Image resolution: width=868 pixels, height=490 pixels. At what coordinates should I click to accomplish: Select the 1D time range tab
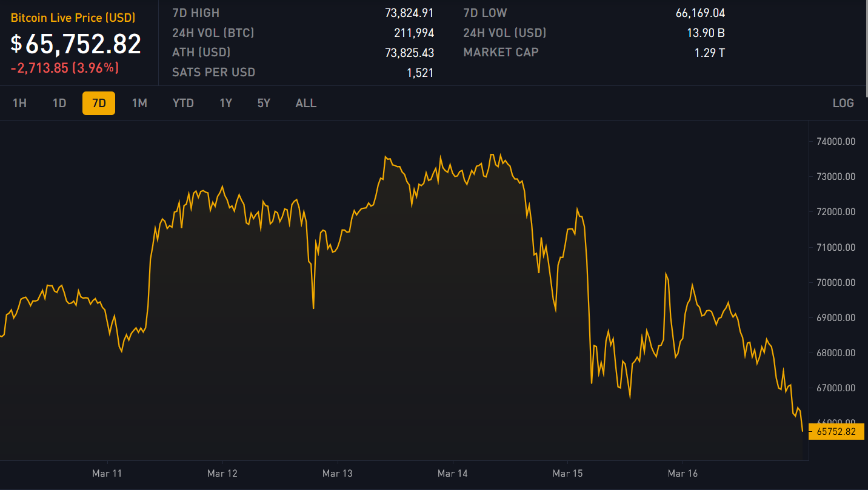[x=59, y=103]
